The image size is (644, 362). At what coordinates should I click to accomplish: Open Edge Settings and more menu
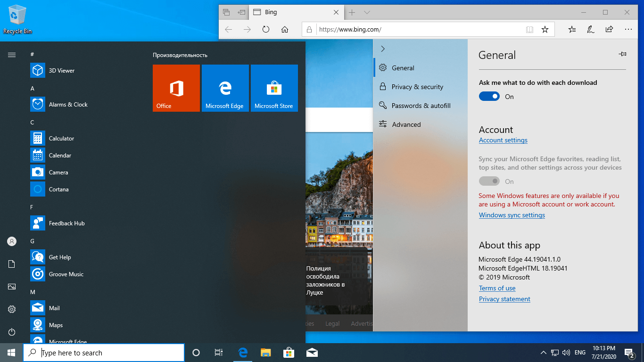click(628, 29)
